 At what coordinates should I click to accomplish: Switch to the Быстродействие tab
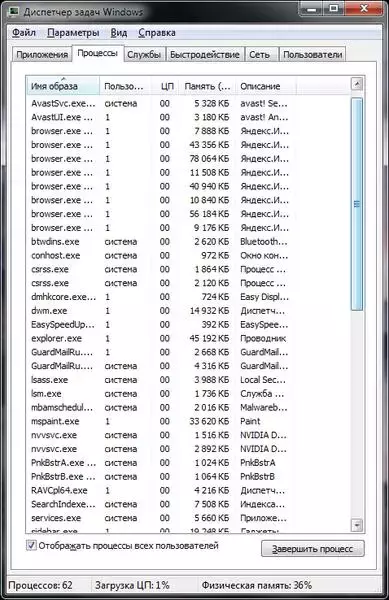pos(205,55)
